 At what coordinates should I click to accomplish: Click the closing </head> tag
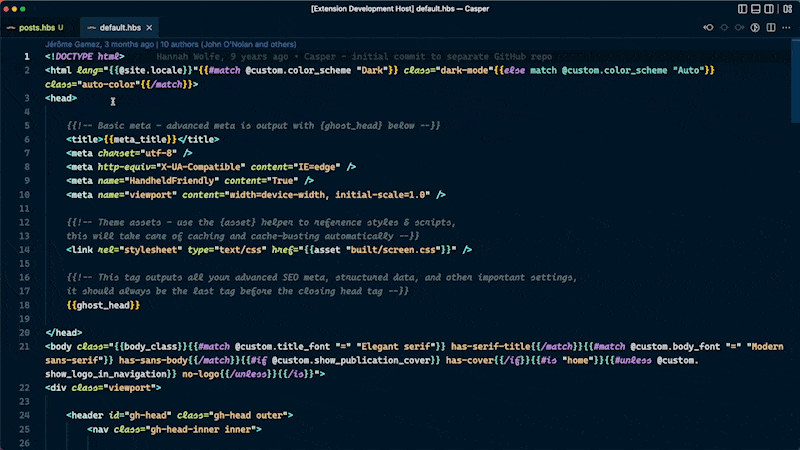pos(63,333)
